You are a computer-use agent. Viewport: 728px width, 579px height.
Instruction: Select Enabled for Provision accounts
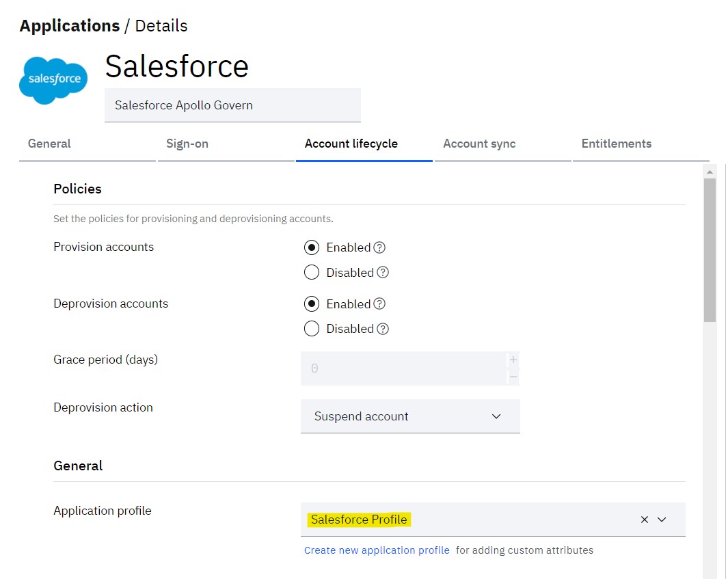pos(312,247)
